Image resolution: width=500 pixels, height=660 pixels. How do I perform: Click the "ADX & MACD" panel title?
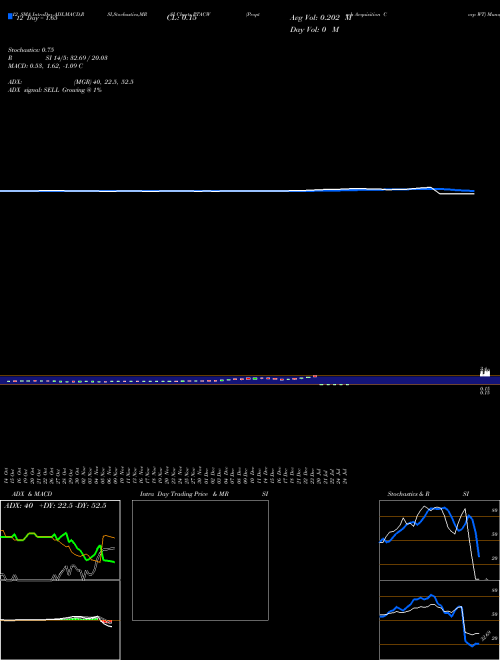(32, 494)
